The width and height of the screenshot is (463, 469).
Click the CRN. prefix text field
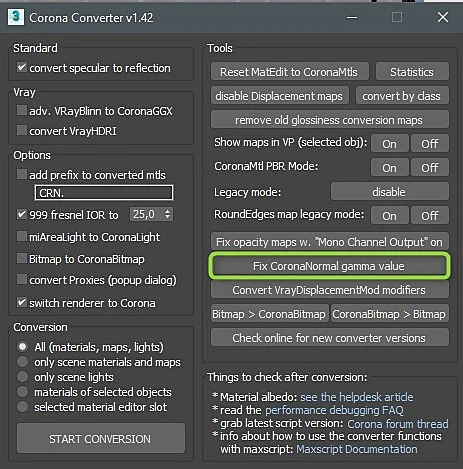click(x=104, y=193)
